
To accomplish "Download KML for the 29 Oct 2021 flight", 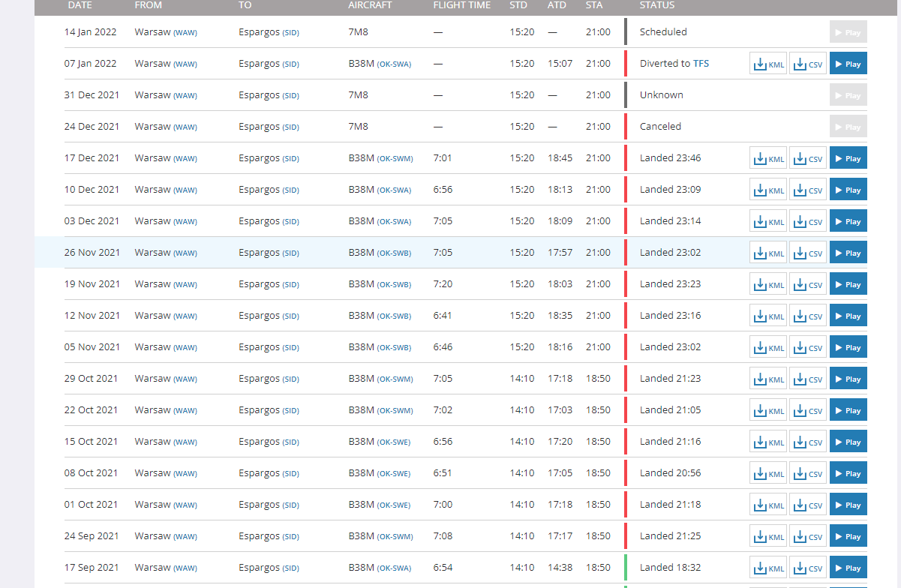I will coord(768,379).
